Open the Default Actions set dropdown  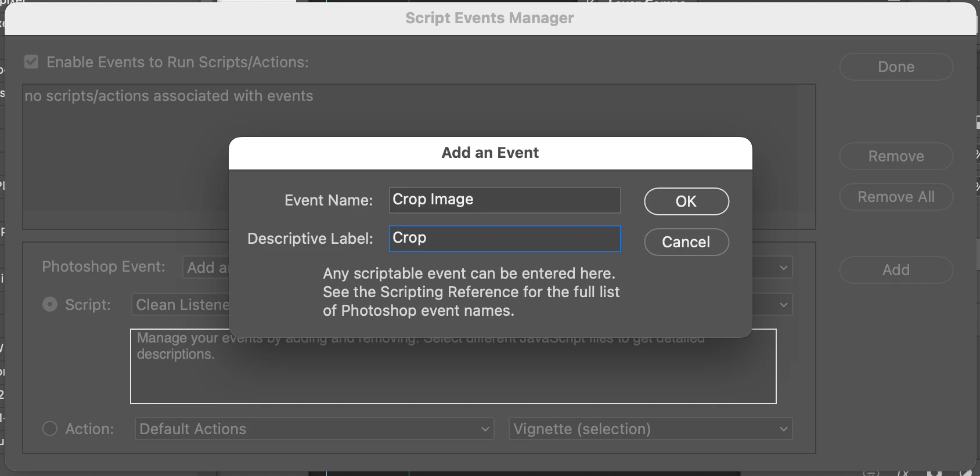coord(314,429)
